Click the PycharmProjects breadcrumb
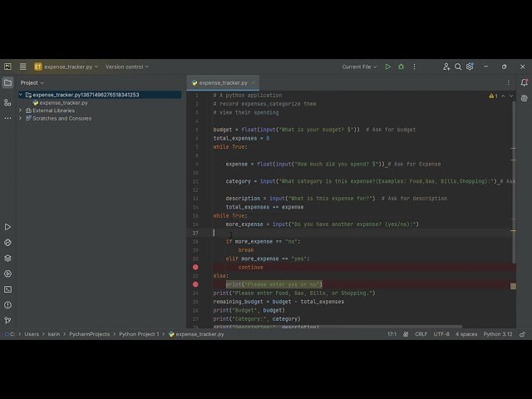The height and width of the screenshot is (399, 532). (x=90, y=334)
